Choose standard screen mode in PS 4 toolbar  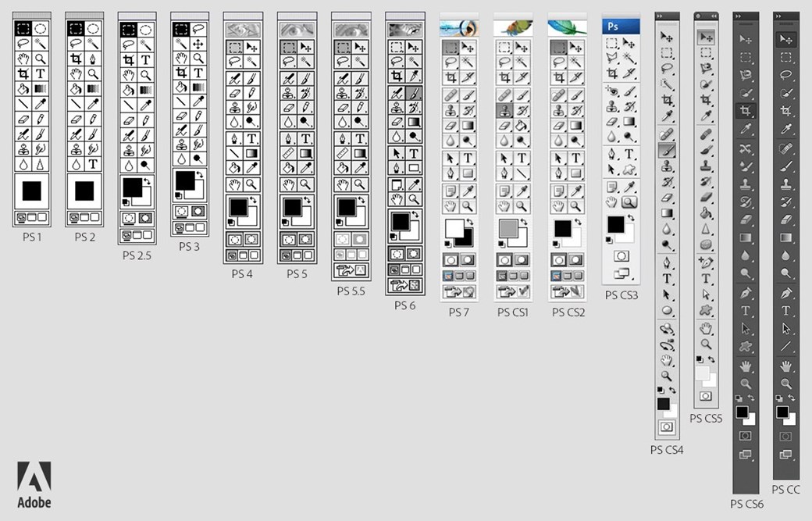tap(233, 255)
